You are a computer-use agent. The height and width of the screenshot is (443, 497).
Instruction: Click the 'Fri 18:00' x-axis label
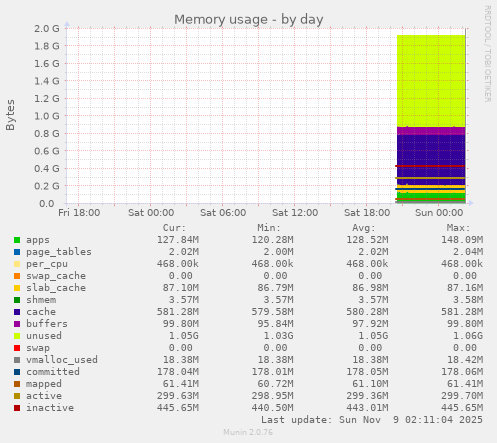tap(79, 213)
